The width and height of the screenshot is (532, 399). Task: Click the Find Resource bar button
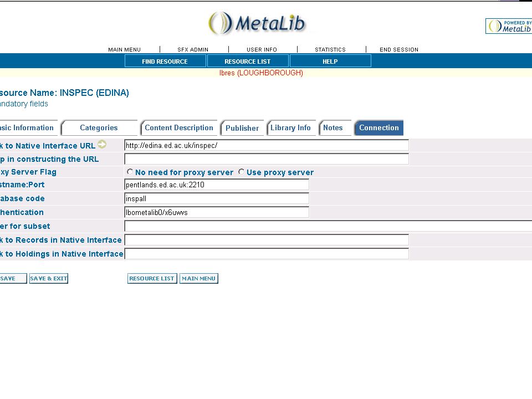[165, 61]
